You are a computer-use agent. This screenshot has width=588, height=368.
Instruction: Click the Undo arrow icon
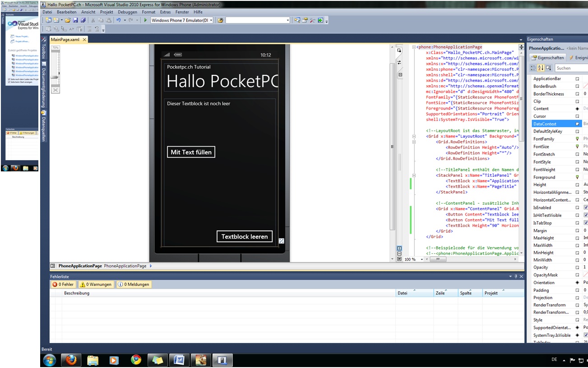[119, 20]
